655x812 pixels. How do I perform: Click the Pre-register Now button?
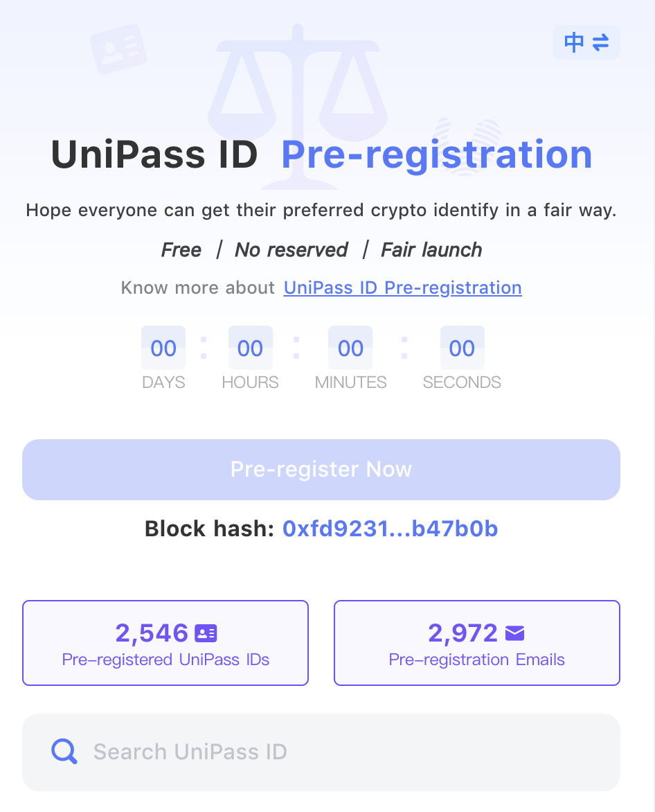[321, 470]
